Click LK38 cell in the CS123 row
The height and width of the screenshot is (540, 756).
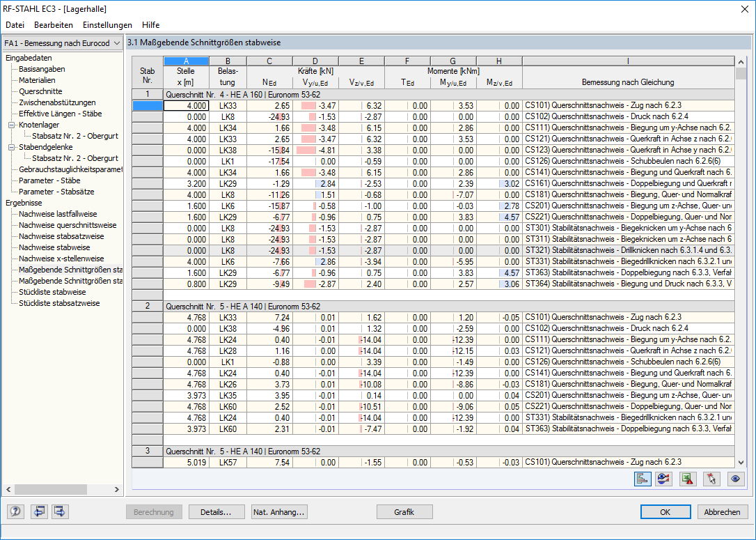tap(228, 150)
